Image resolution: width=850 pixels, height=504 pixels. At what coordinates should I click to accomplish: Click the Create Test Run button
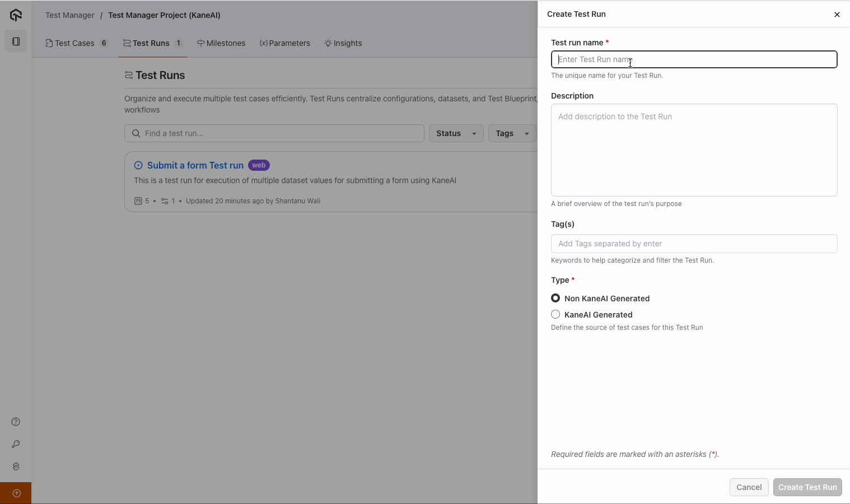click(x=807, y=487)
